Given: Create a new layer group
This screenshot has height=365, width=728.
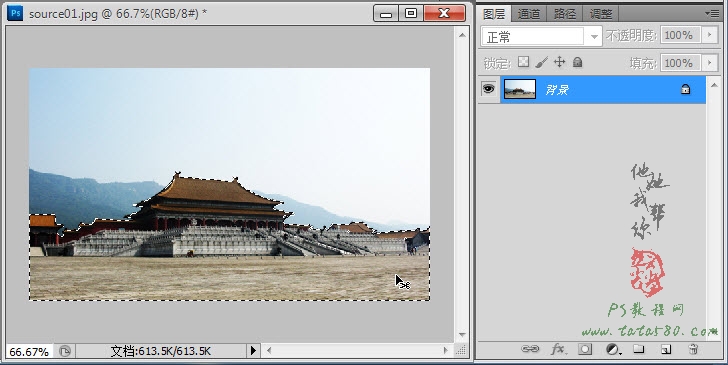Looking at the screenshot, I should point(639,349).
